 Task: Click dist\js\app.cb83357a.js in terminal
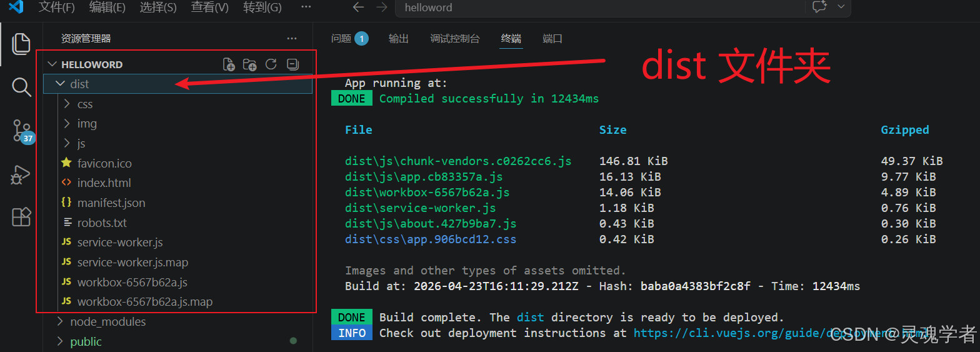coord(424,177)
